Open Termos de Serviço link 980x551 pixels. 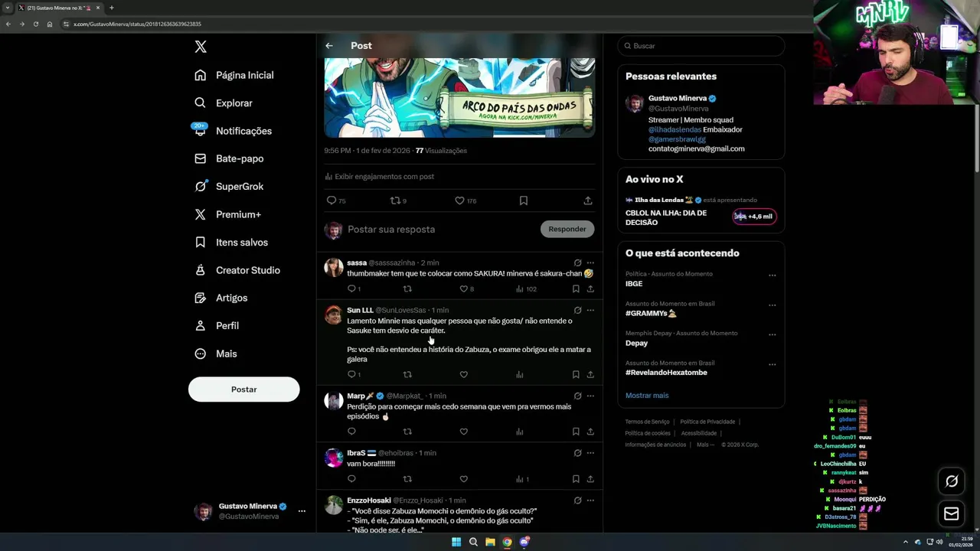click(x=647, y=422)
